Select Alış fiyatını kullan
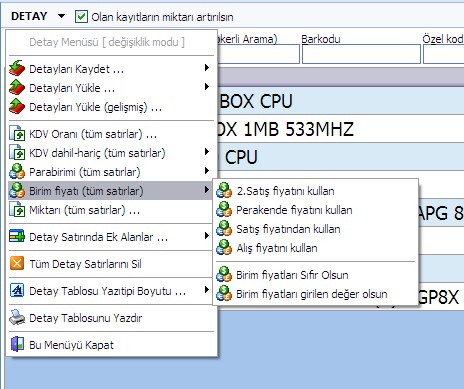 (x=315, y=248)
